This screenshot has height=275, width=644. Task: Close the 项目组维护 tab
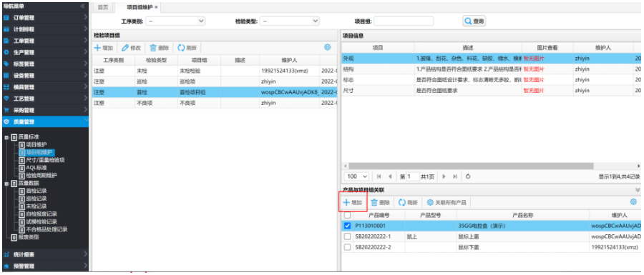point(156,7)
